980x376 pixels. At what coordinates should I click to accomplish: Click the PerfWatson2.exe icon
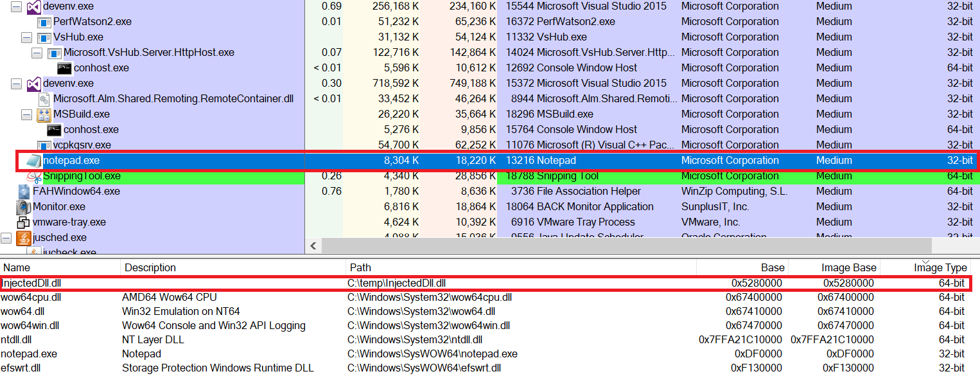coord(44,22)
